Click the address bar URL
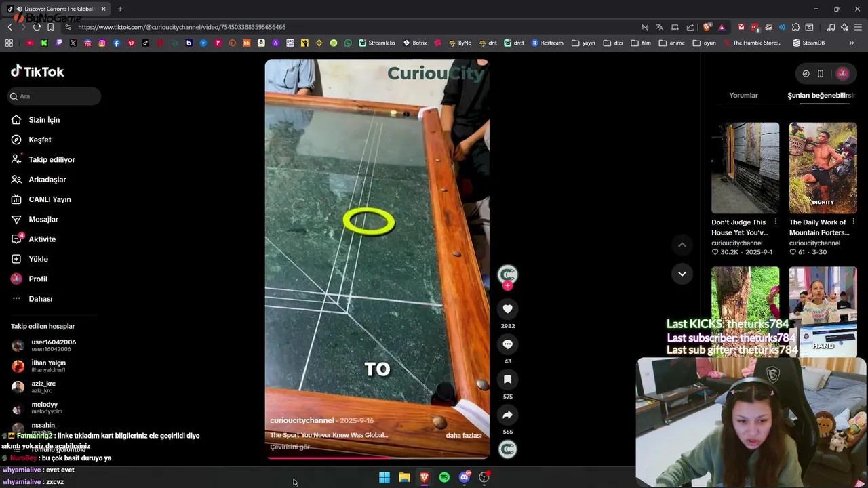Image resolution: width=868 pixels, height=488 pixels. 182,27
